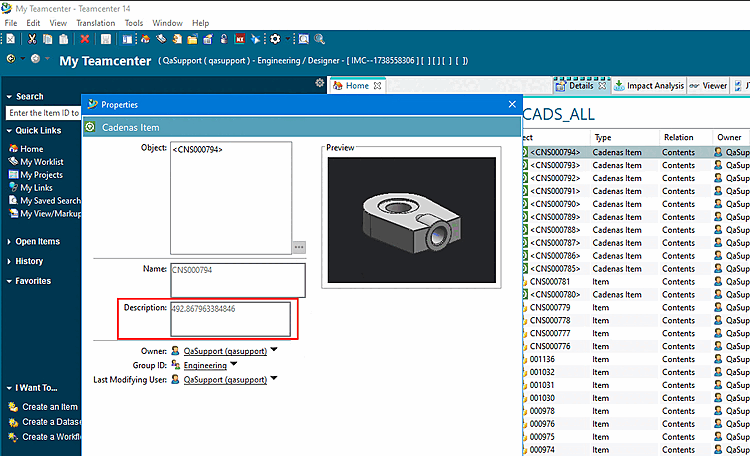Viewport: 750px width, 456px height.
Task: Click the Forward navigation arrow icon
Action: [35, 58]
